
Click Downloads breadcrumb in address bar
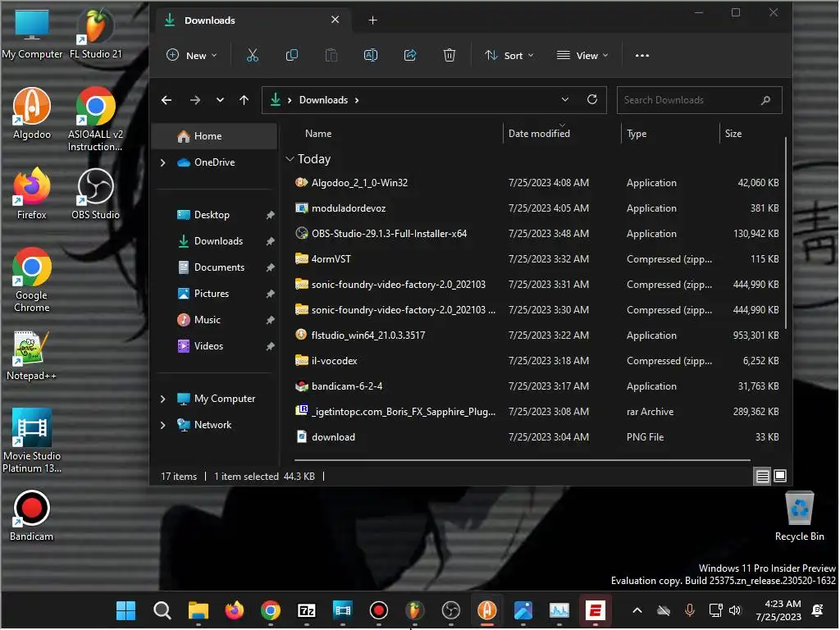click(323, 100)
